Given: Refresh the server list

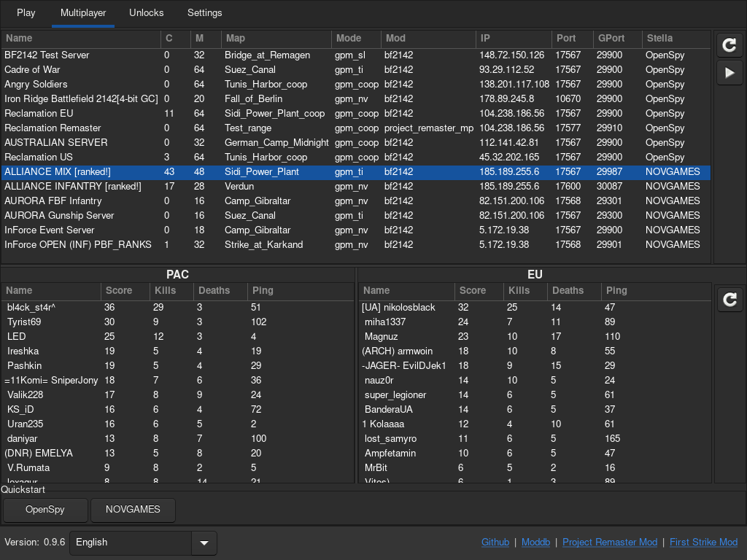Looking at the screenshot, I should tap(729, 45).
